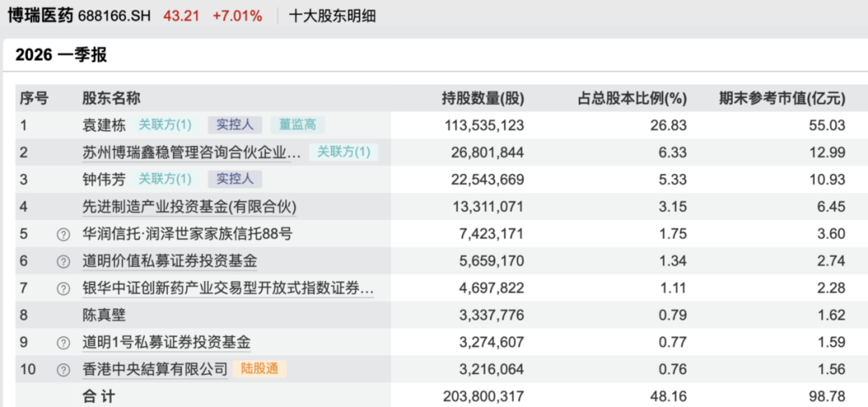The width and height of the screenshot is (868, 407).
Task: Click the help icon beside 华润信托·润泽世家家族信托88号
Action: (63, 234)
